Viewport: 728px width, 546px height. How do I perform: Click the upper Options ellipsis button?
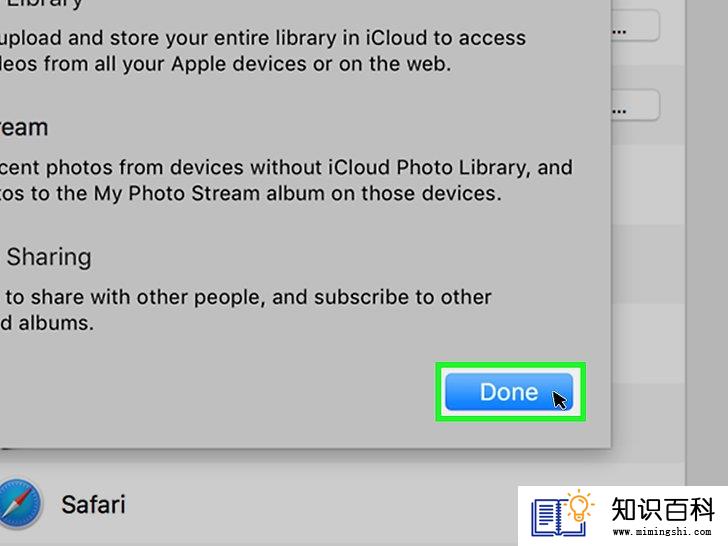coord(635,26)
